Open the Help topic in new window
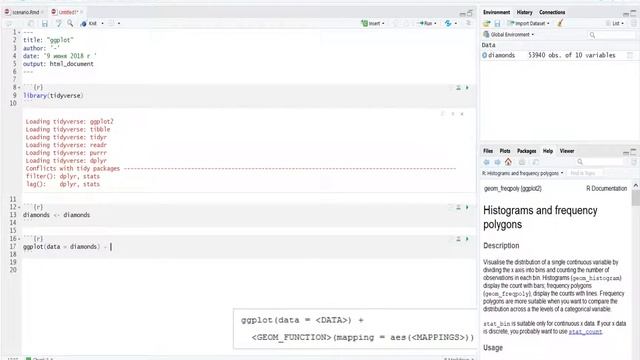 click(536, 162)
